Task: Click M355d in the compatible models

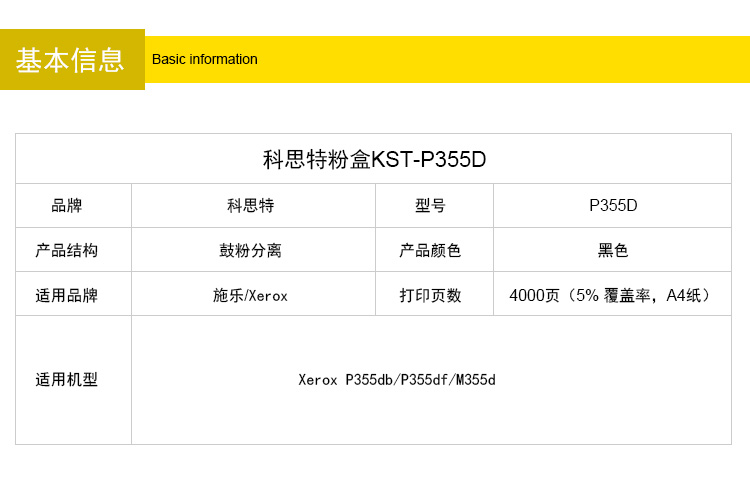Action: point(475,380)
